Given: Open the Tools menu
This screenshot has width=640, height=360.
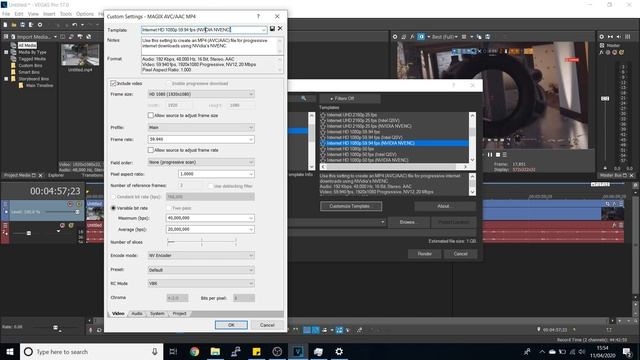Looking at the screenshot, I should 66,14.
